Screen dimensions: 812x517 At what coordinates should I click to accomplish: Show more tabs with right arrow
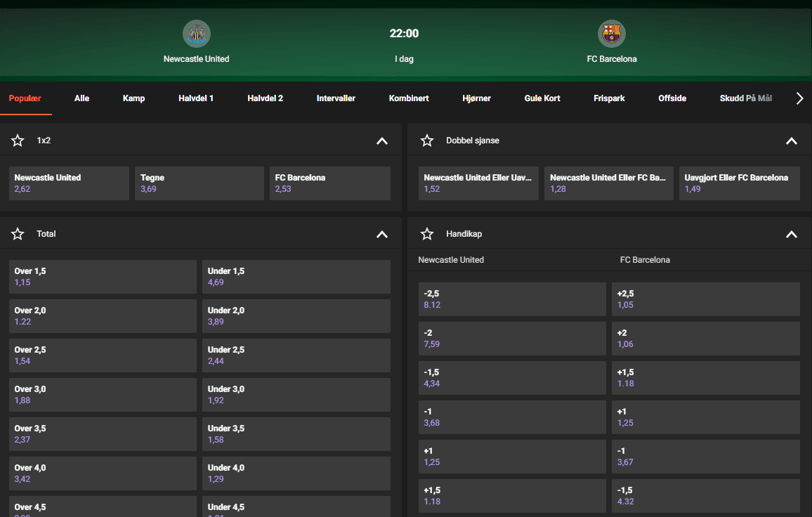click(799, 98)
